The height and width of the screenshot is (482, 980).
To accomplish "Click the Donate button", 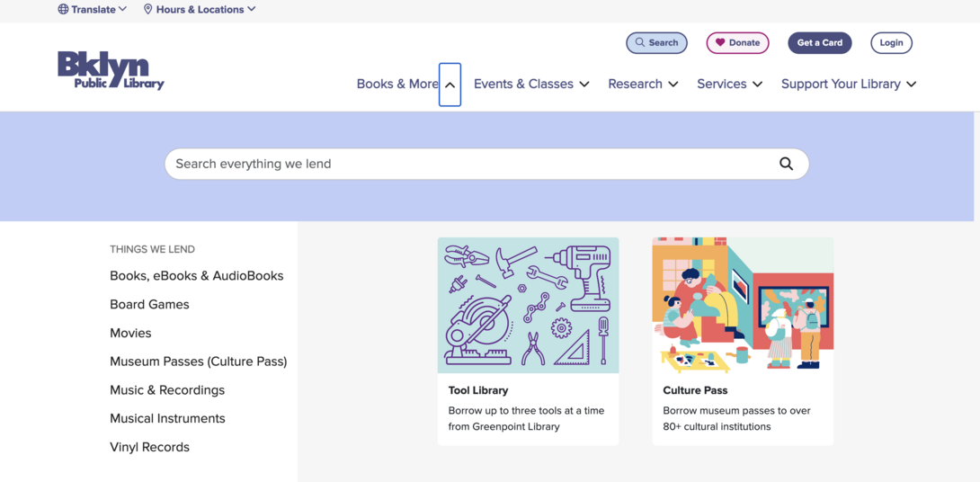I will (737, 43).
